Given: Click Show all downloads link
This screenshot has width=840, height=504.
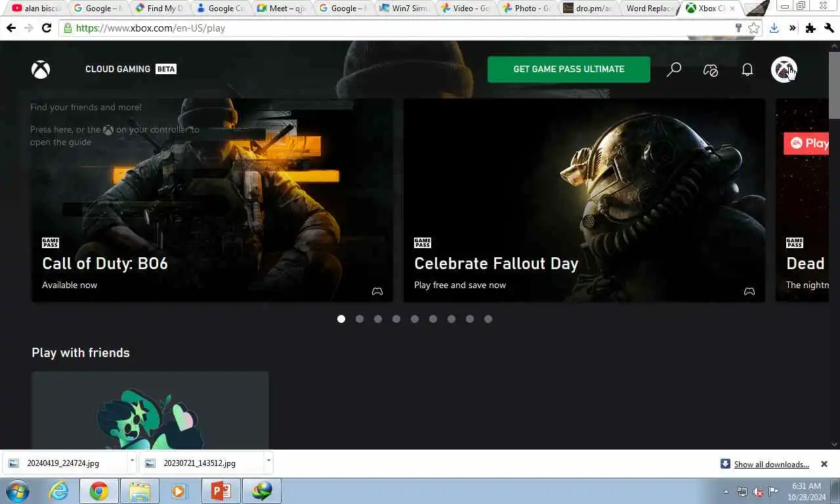Looking at the screenshot, I should tap(771, 464).
